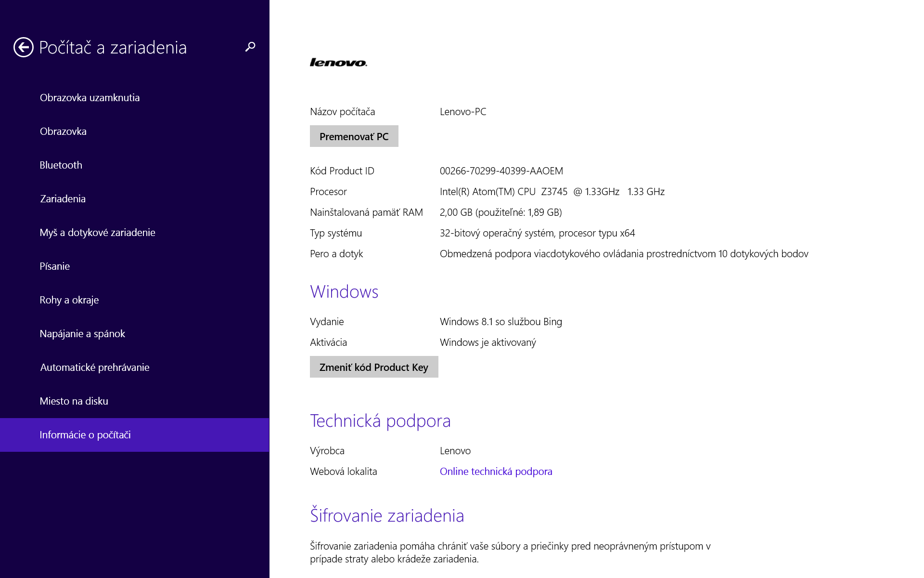Open Online technická podpora link
924x578 pixels.
(496, 472)
